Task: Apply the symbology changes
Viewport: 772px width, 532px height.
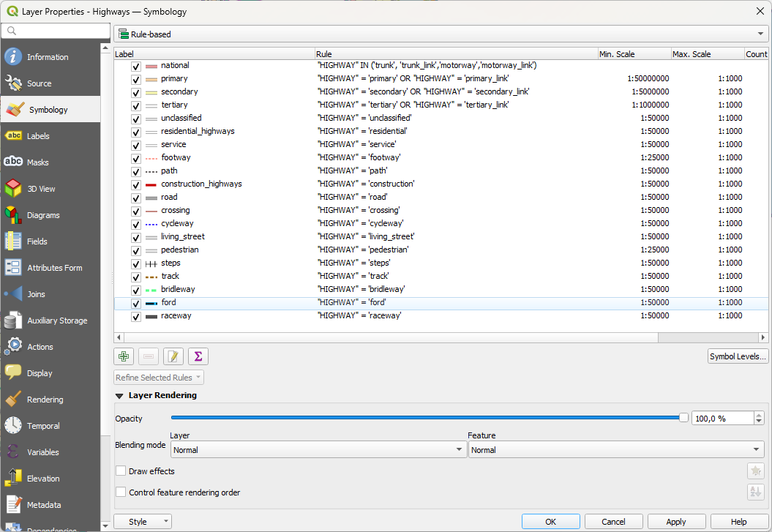Action: pos(676,521)
